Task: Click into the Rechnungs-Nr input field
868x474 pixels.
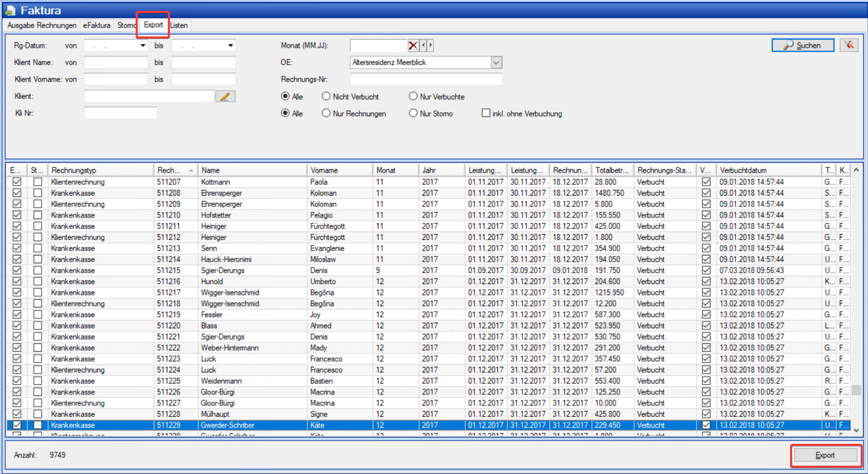Action: tap(426, 79)
